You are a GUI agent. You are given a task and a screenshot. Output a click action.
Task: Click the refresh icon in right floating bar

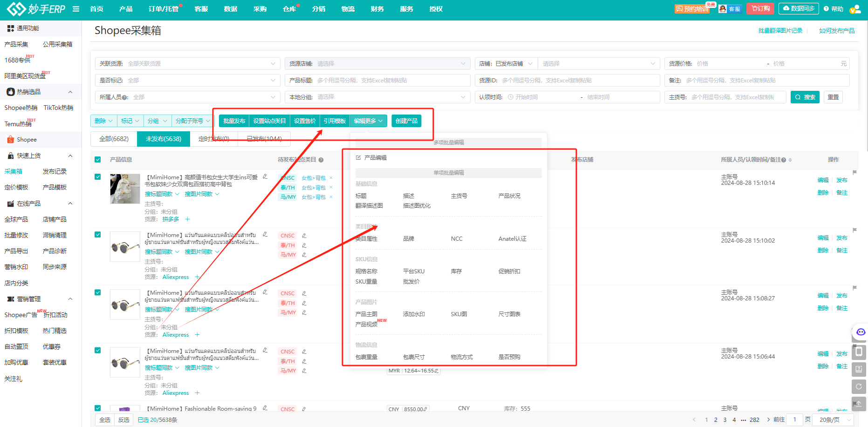click(x=859, y=386)
